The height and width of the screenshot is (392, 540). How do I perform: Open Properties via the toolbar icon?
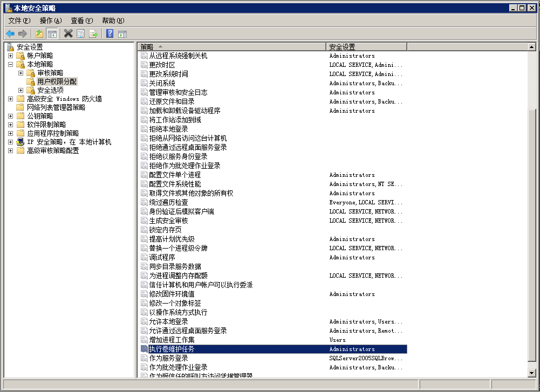[x=80, y=34]
